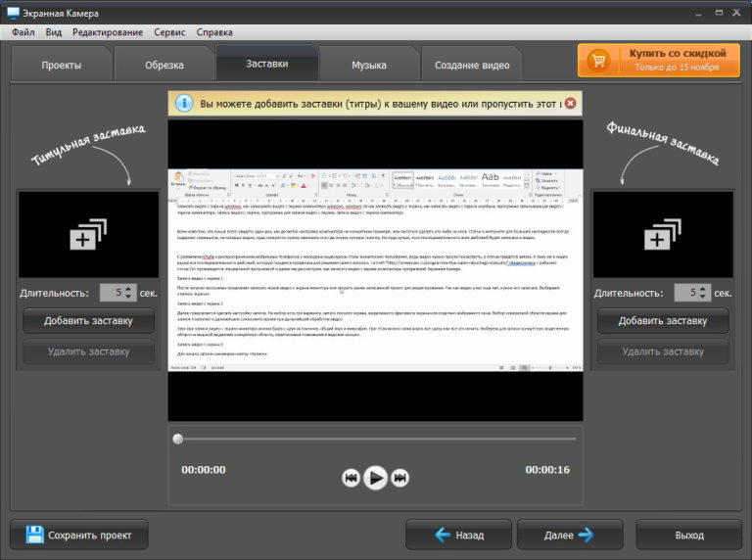
Task: Click Удалить заставку under Финальная заставка
Action: coord(663,351)
